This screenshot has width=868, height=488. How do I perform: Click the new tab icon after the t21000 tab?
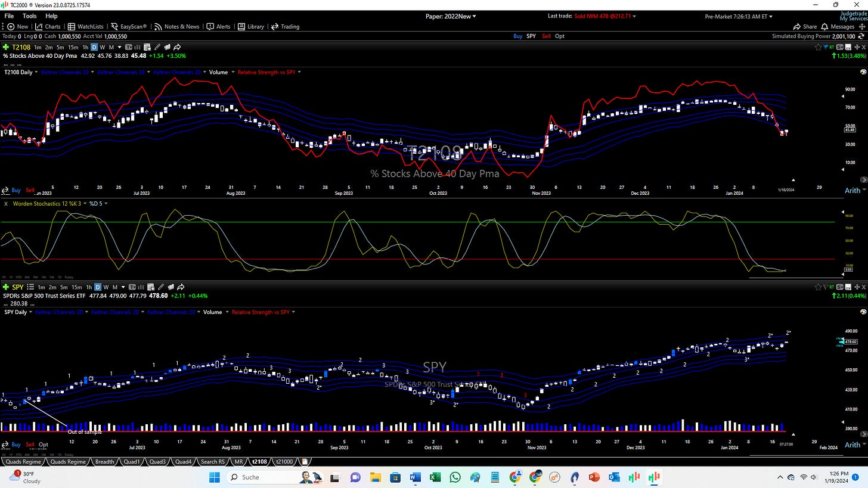pos(305,462)
